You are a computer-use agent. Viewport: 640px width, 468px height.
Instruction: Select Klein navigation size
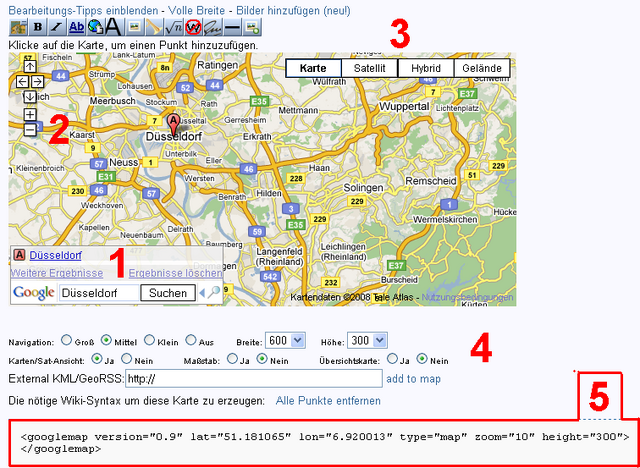coord(149,339)
